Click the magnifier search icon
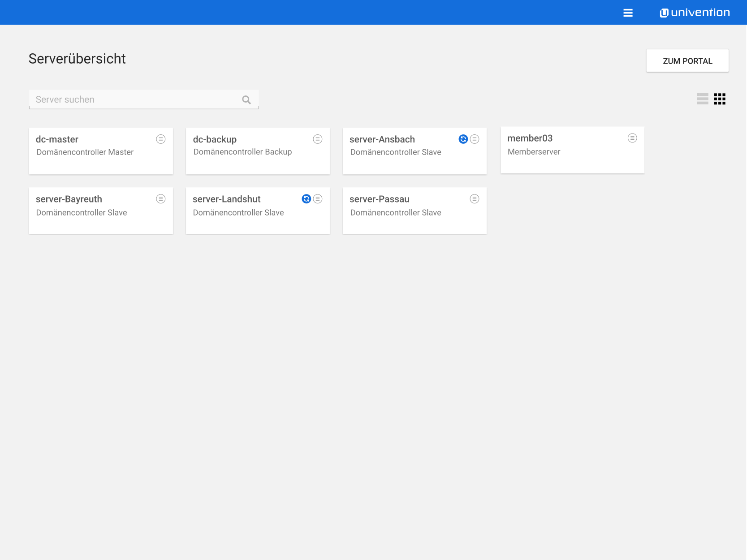747x560 pixels. tap(246, 100)
